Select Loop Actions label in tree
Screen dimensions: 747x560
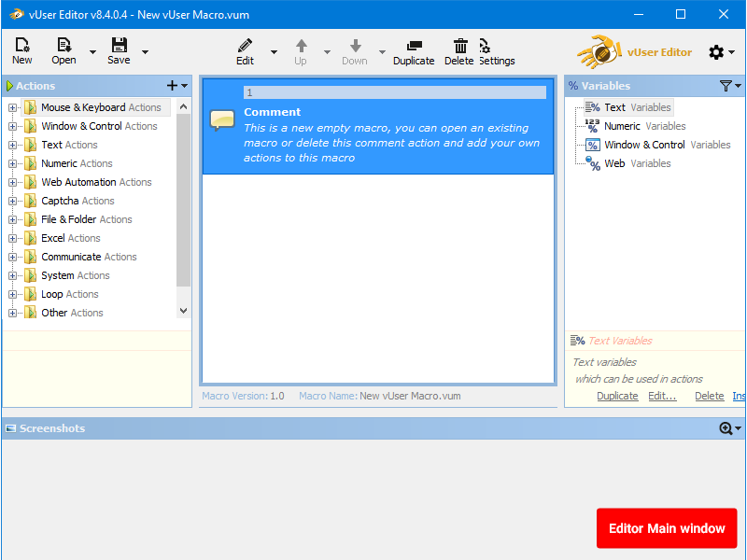tap(70, 294)
